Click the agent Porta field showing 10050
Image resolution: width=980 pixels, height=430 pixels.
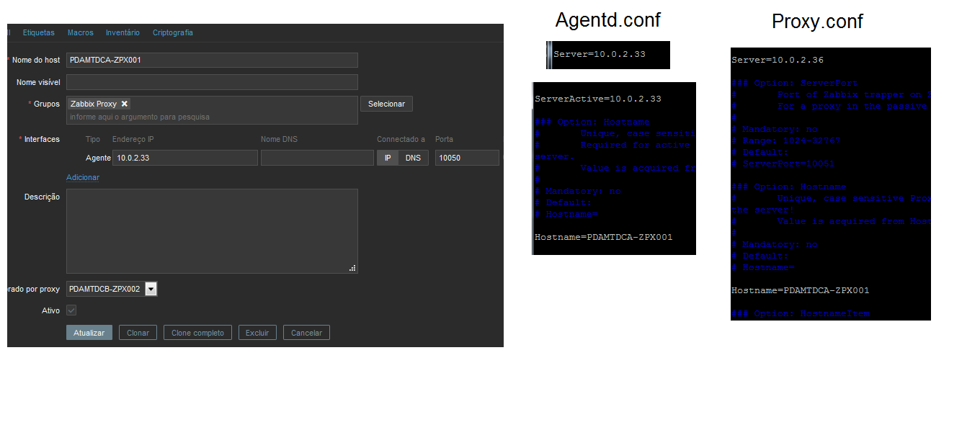[466, 158]
